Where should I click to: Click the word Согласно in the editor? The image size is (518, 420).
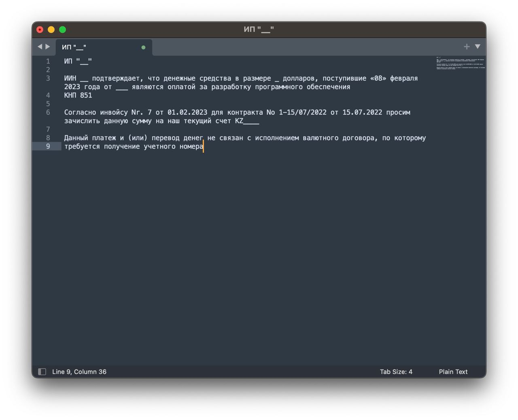[x=80, y=112]
